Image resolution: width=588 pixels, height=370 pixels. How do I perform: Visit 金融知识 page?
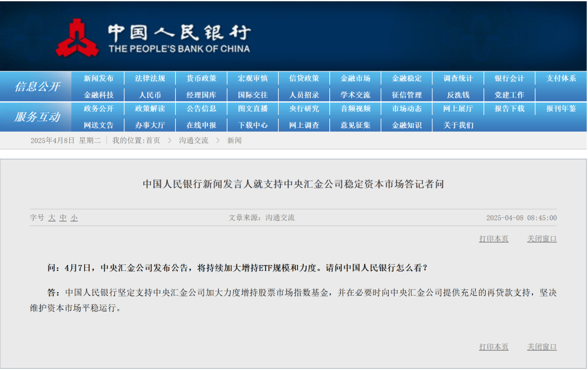pyautogui.click(x=407, y=125)
